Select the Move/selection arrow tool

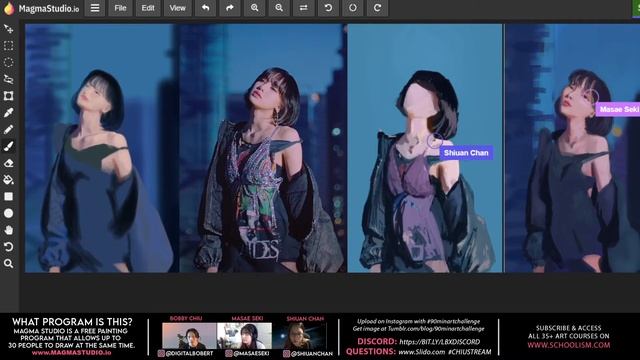[x=8, y=29]
